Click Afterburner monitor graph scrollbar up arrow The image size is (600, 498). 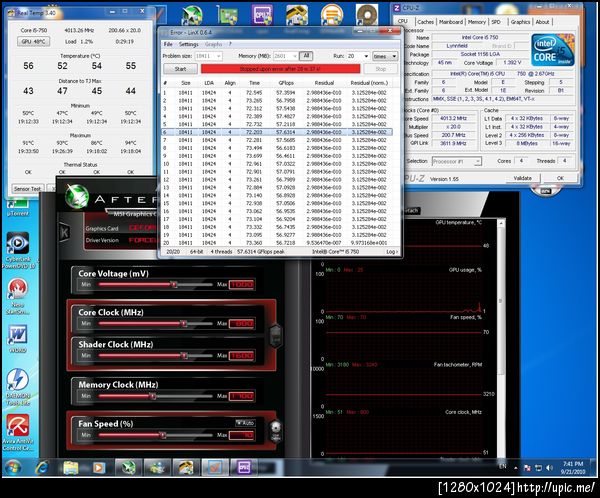point(501,222)
